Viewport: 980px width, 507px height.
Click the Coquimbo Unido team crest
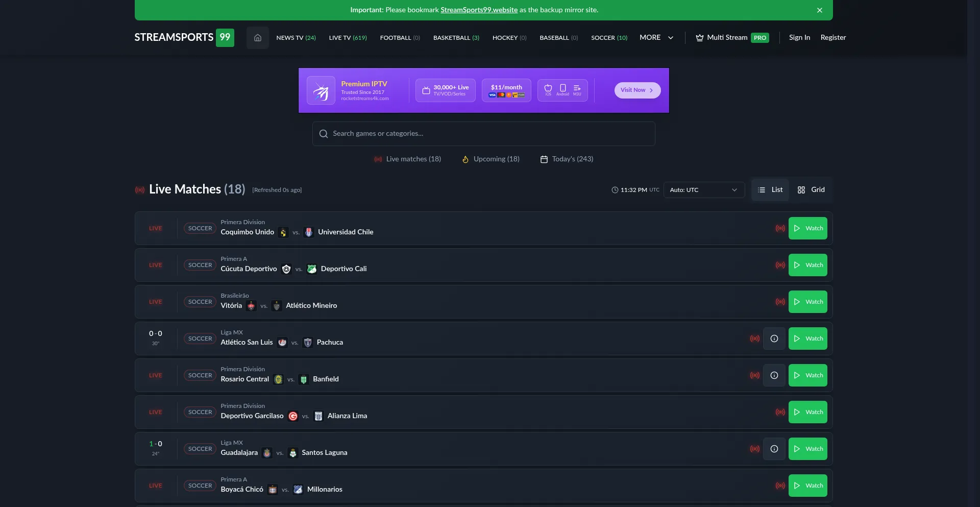[283, 232]
